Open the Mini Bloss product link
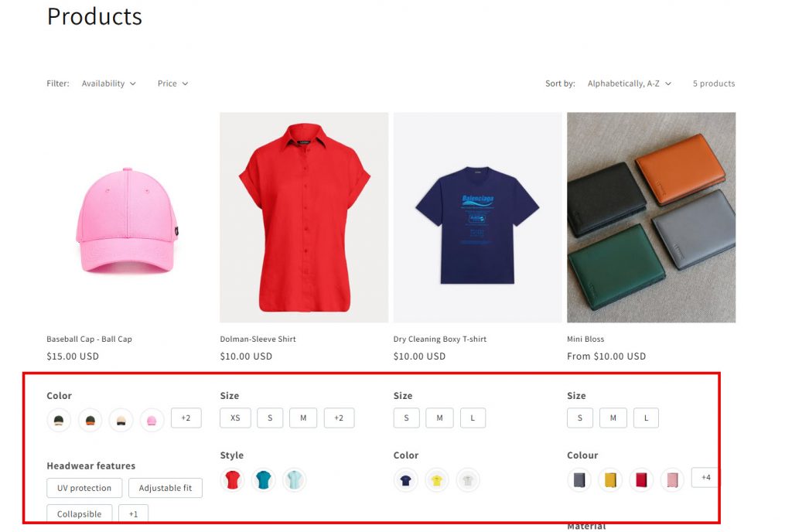Image resolution: width=792 pixels, height=532 pixels. 585,339
